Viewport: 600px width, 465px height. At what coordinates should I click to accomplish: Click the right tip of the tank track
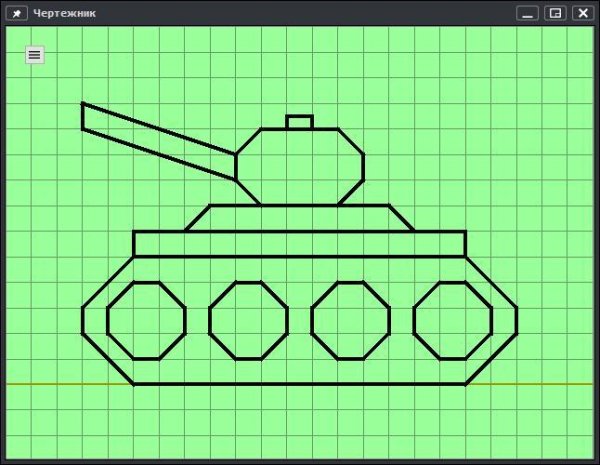pyautogui.click(x=515, y=320)
